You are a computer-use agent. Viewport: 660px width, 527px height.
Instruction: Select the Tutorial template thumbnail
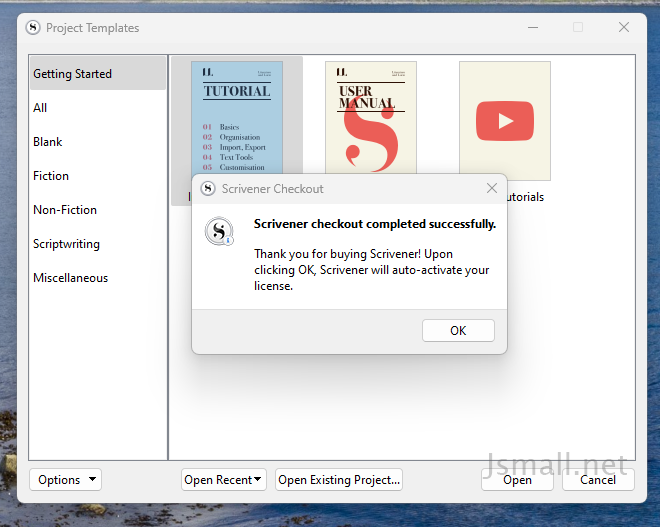pyautogui.click(x=237, y=117)
